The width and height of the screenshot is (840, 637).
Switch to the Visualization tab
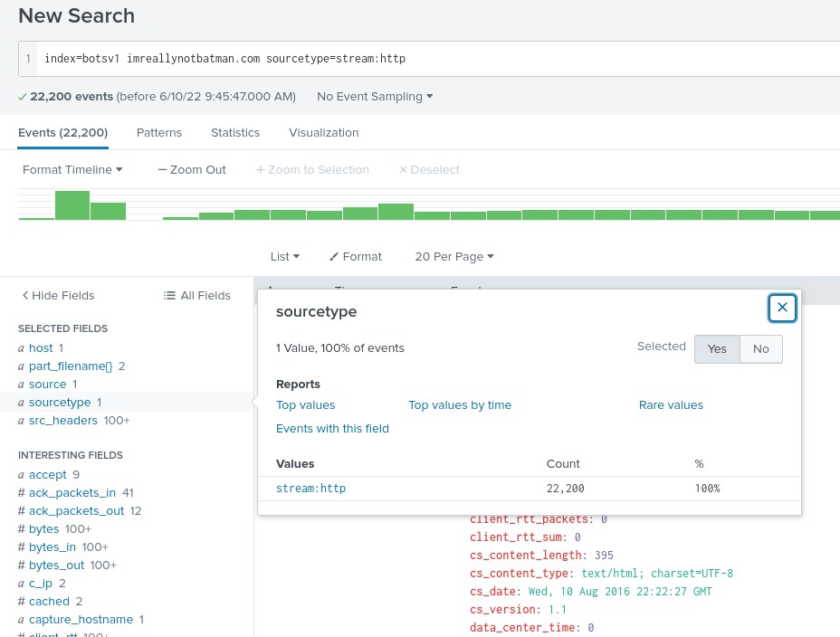point(323,133)
